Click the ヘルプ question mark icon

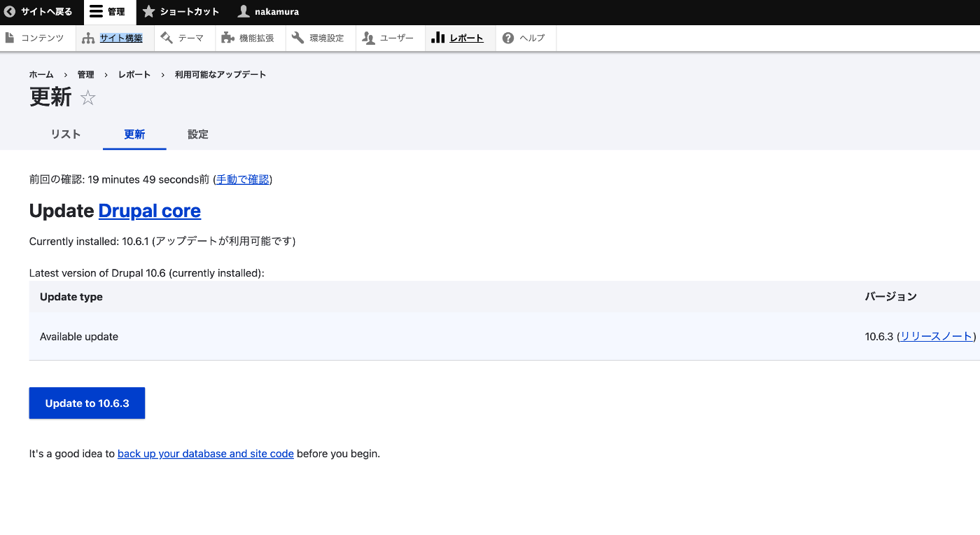coord(508,38)
